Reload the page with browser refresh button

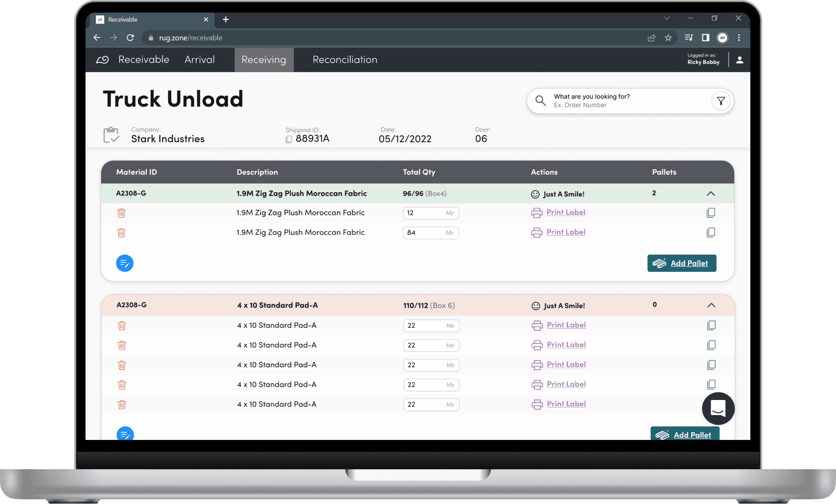click(x=130, y=38)
